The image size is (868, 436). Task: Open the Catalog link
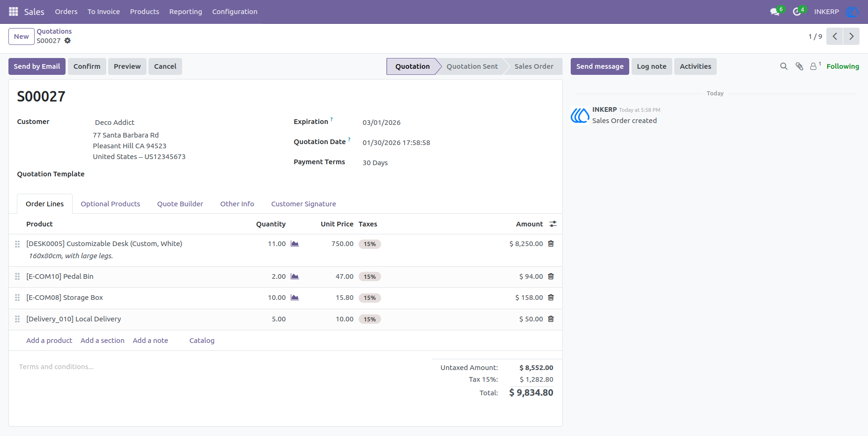click(x=202, y=341)
